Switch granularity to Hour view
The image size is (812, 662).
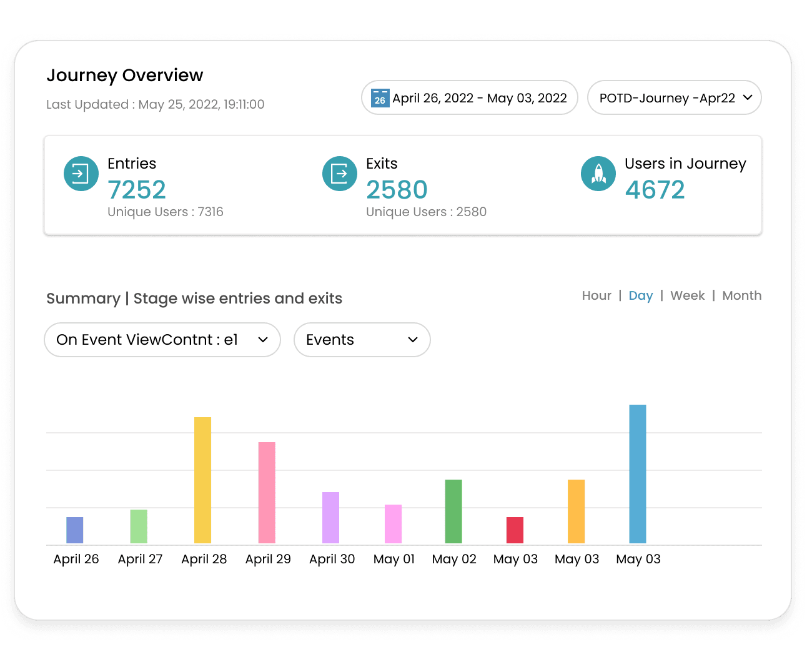(x=596, y=295)
